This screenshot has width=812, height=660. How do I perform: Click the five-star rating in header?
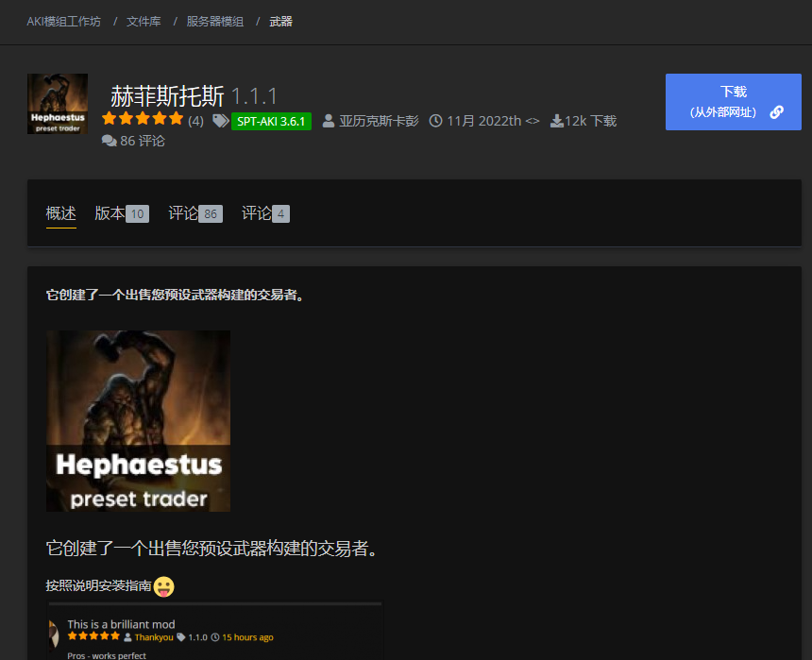[143, 119]
